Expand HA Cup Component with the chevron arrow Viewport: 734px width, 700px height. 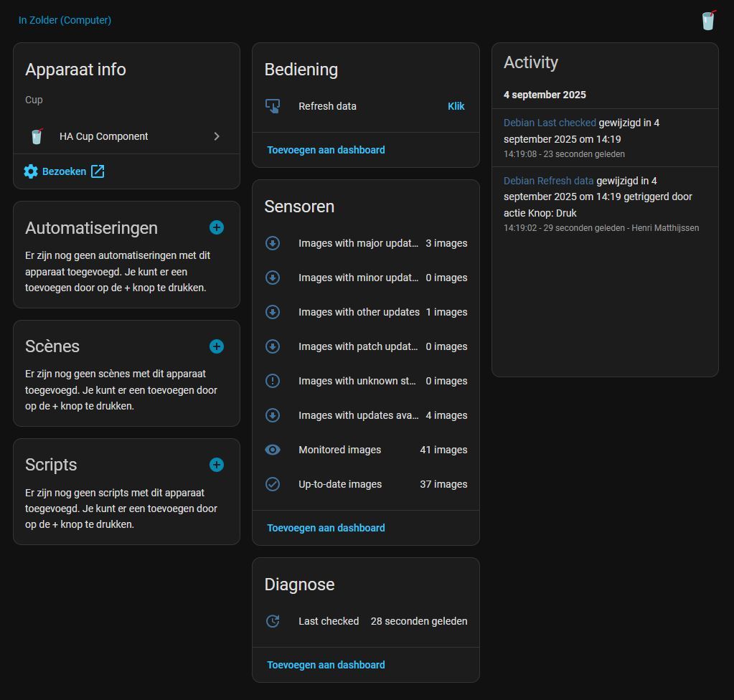(x=217, y=136)
